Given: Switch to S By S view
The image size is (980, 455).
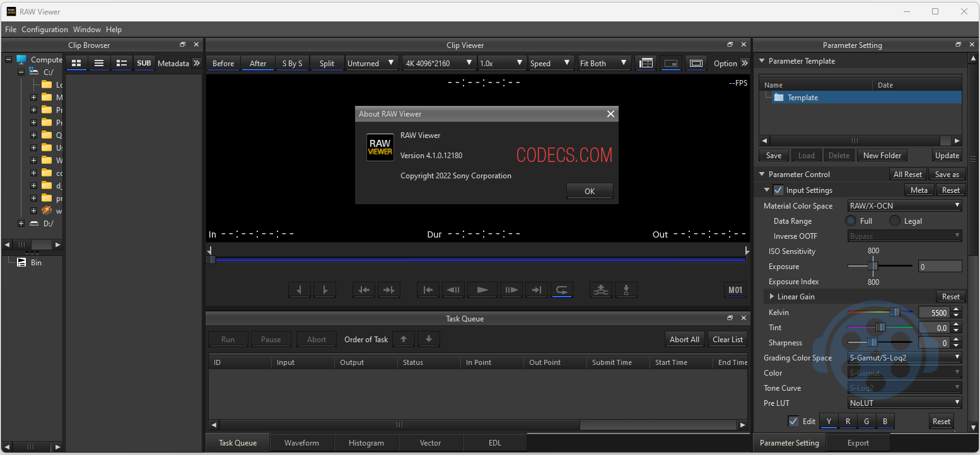Looking at the screenshot, I should [x=292, y=63].
